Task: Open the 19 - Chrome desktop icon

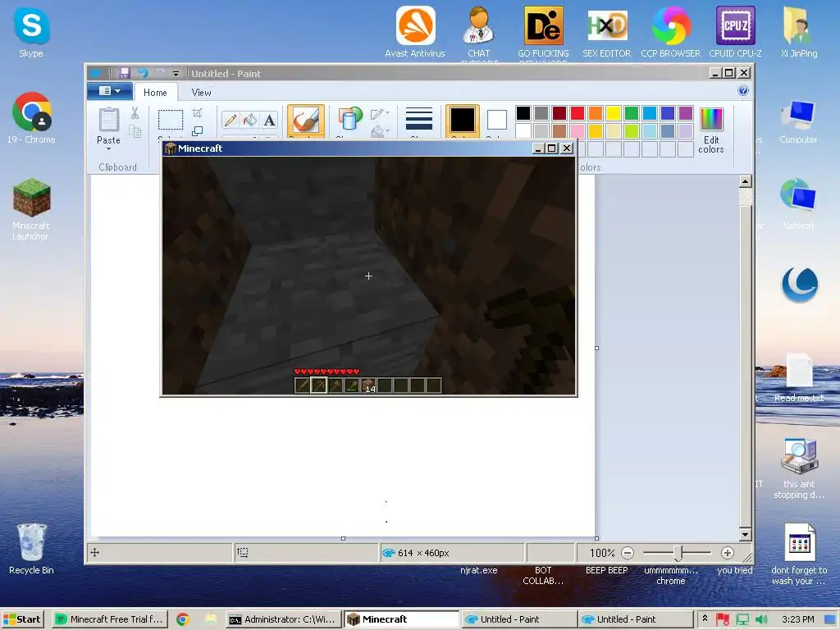Action: click(31, 118)
